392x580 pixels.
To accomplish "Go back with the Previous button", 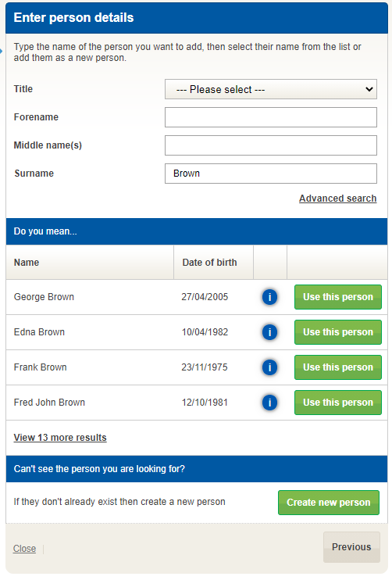I will 351,547.
